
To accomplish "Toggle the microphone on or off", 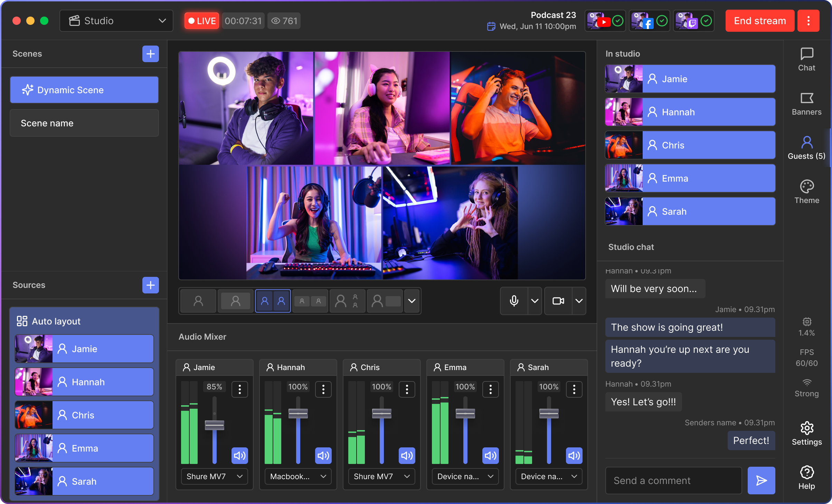I will (514, 301).
